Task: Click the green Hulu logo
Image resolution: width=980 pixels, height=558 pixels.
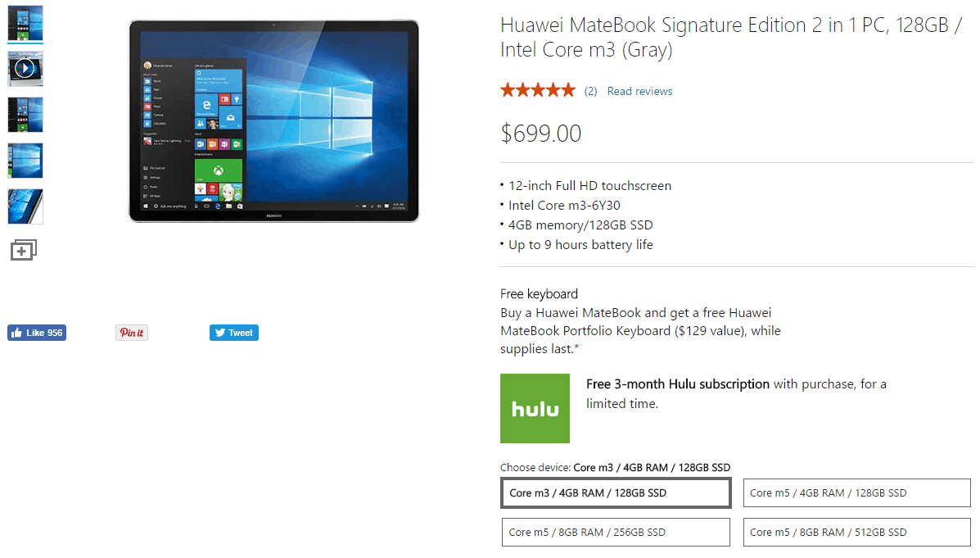Action: 535,409
